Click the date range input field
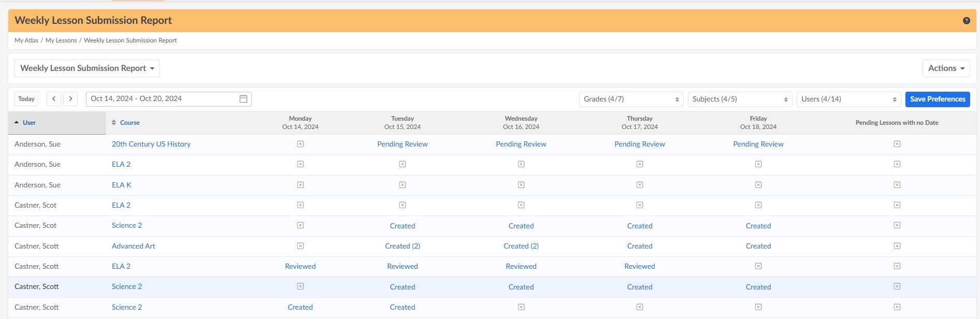The height and width of the screenshot is (319, 980). (x=169, y=99)
